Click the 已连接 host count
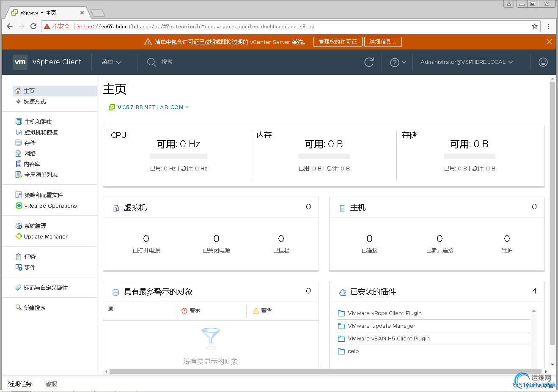 (x=369, y=238)
